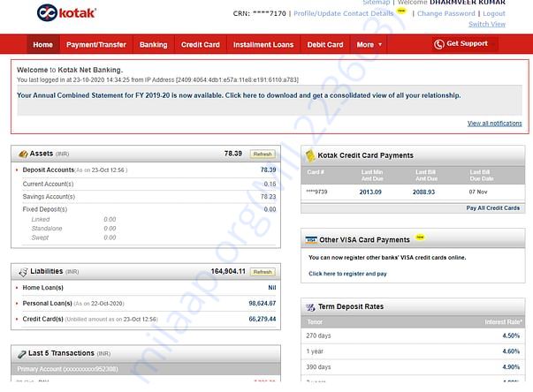Open the Sitemap link
This screenshot has height=392, width=533.
(x=377, y=3)
